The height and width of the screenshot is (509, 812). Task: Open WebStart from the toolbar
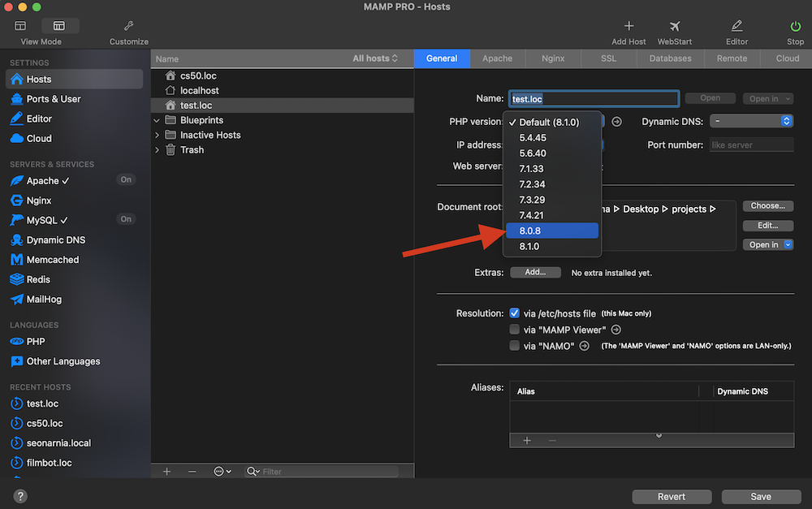click(x=674, y=27)
